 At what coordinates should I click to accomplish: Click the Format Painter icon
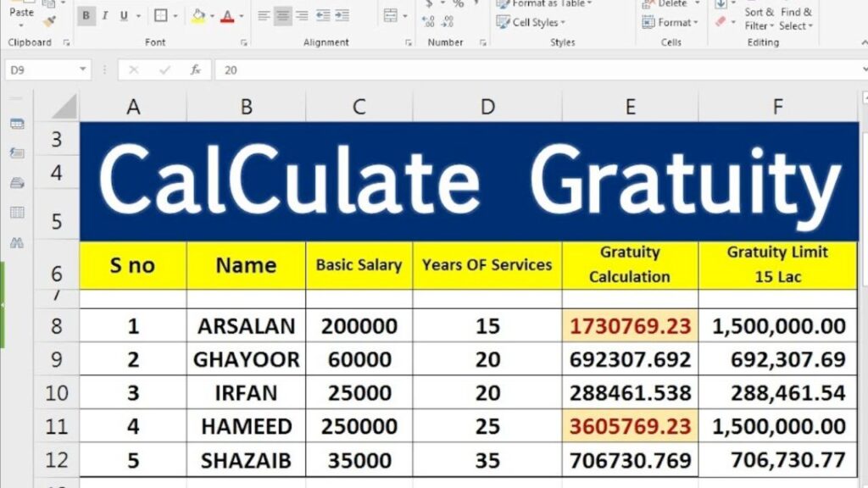(47, 20)
